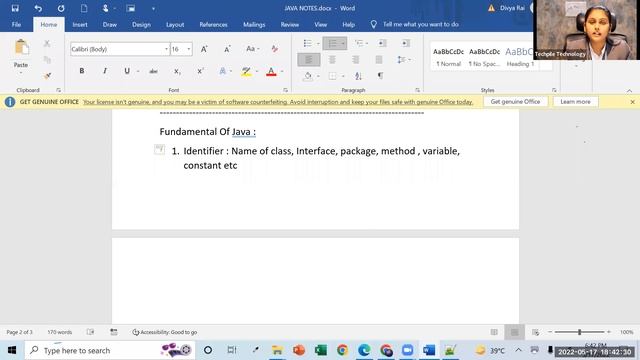
Task: Apply the Normal style
Action: coord(448,57)
